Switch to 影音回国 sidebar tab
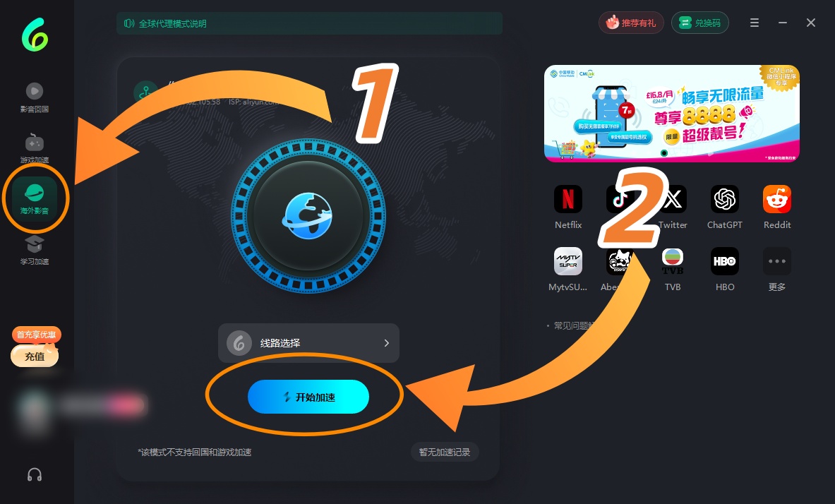835x504 pixels. (x=35, y=97)
